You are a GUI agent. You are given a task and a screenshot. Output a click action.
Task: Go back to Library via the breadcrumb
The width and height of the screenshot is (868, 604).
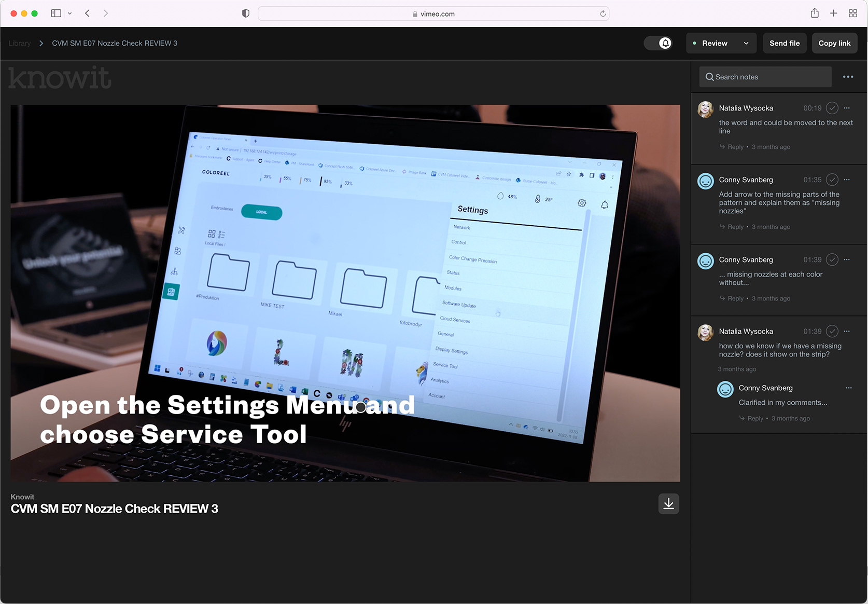[x=19, y=43]
